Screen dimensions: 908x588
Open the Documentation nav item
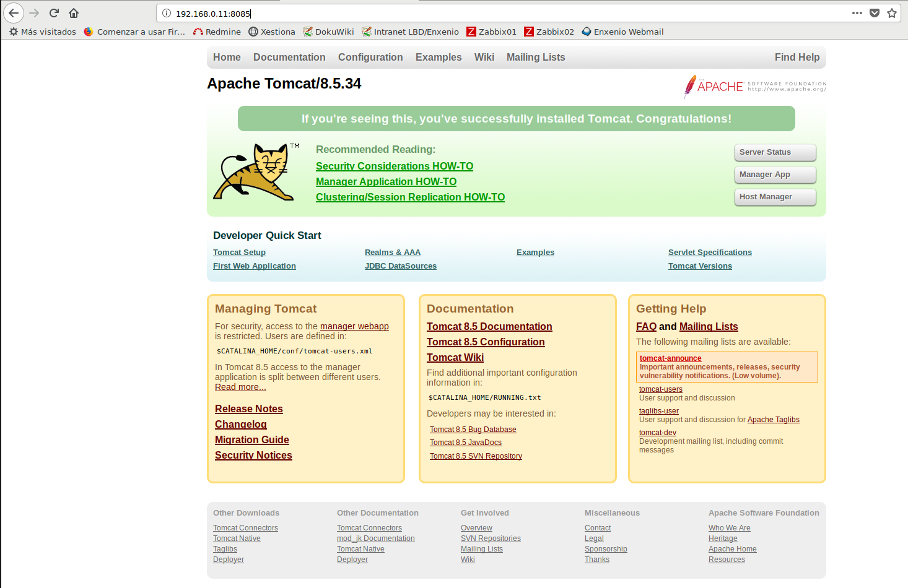(289, 57)
